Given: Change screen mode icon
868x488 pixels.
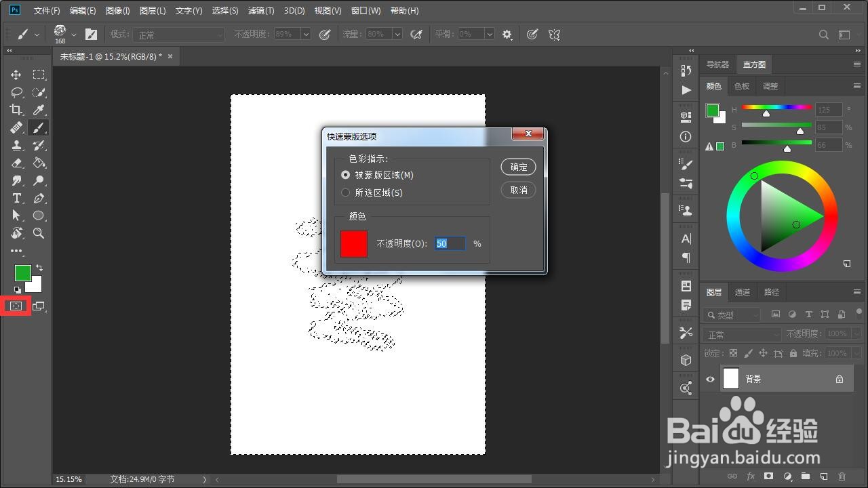Looking at the screenshot, I should pos(39,306).
